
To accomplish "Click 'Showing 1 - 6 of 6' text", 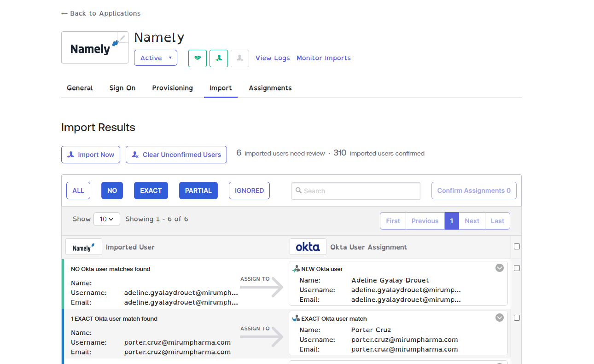I will point(157,219).
